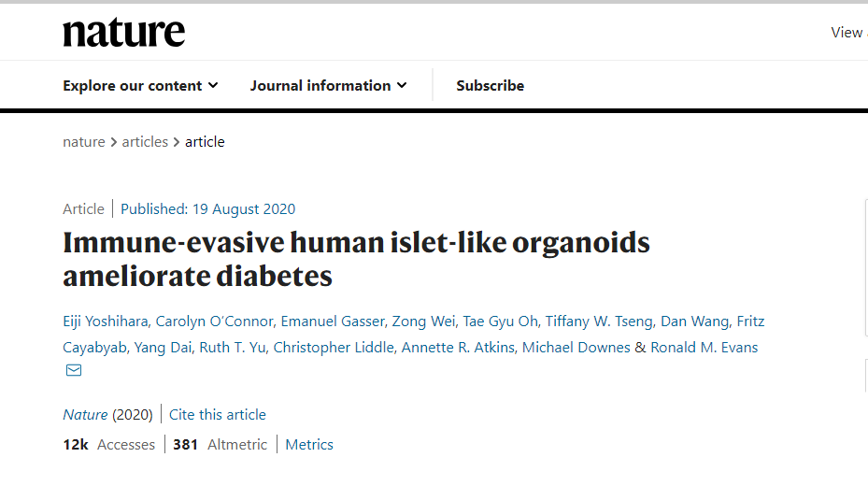Click the italic Nature journal link

85,415
